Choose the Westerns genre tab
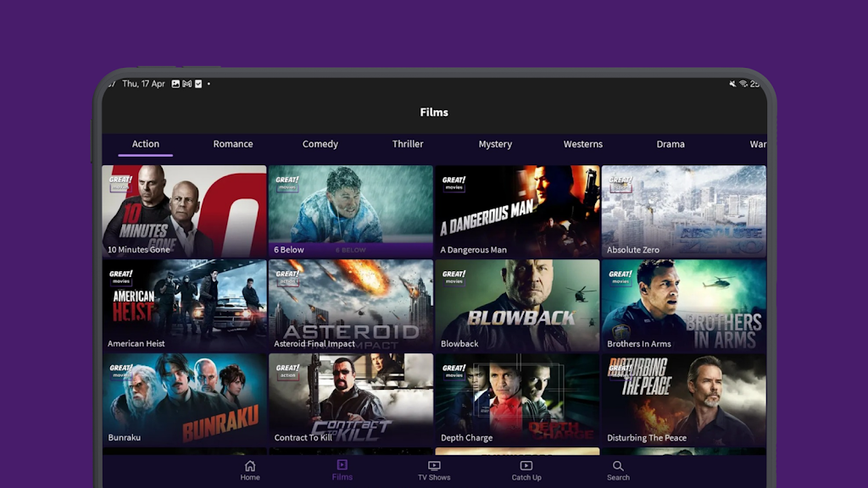 tap(583, 144)
